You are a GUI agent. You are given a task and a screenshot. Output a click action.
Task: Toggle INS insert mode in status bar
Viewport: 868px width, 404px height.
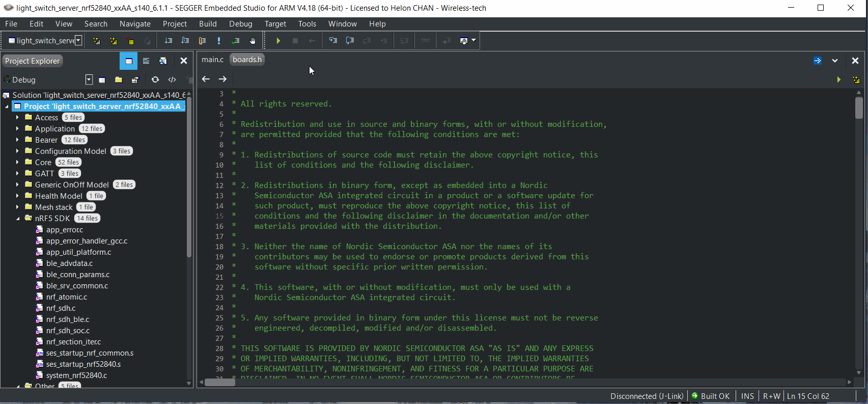pyautogui.click(x=747, y=396)
